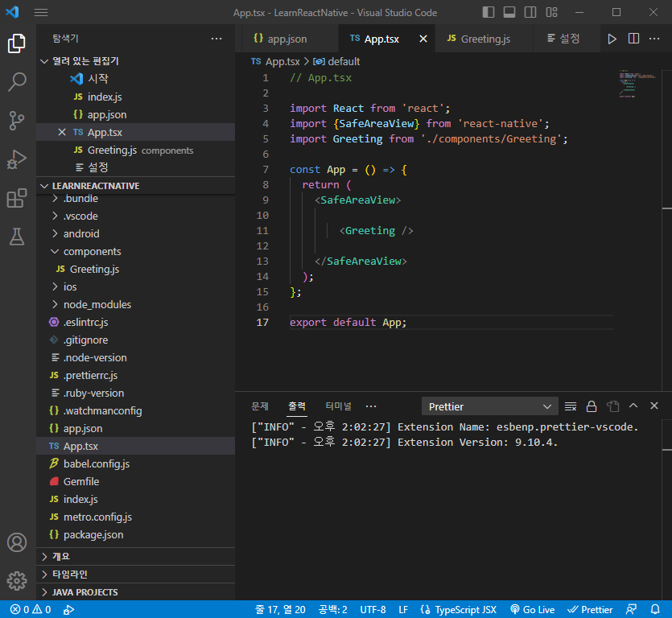This screenshot has width=672, height=618.
Task: Customize layout button in title bar
Action: click(551, 12)
